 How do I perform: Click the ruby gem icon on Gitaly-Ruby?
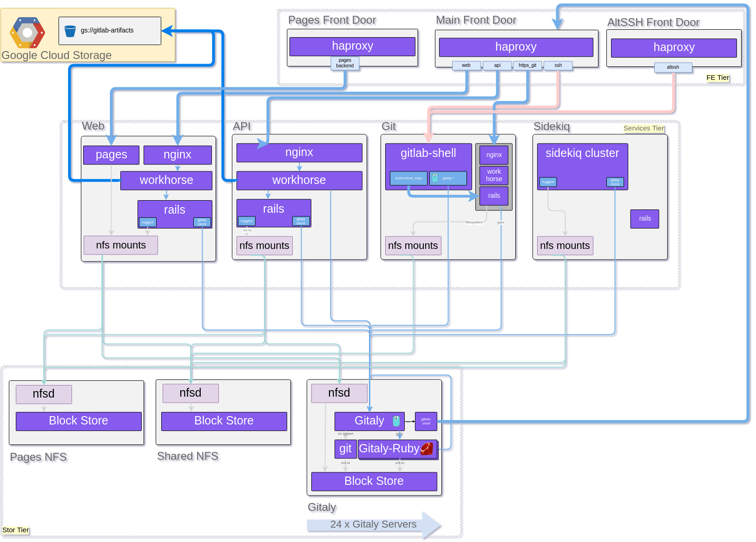click(x=427, y=449)
